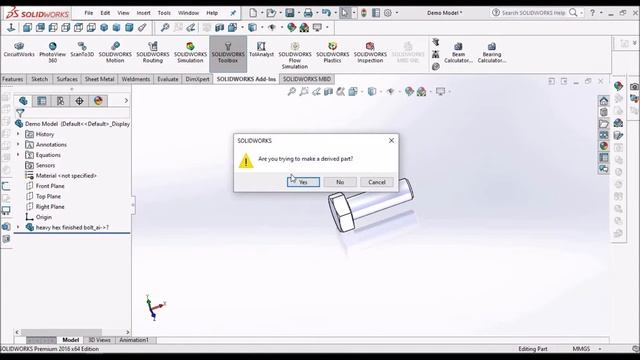The image size is (640, 360).
Task: Expand the Equations tree node
Action: coord(18,155)
